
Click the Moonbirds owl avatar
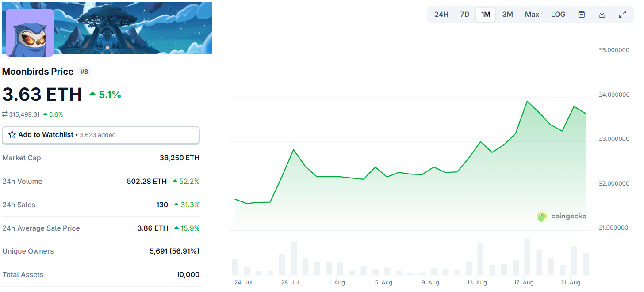click(x=30, y=33)
